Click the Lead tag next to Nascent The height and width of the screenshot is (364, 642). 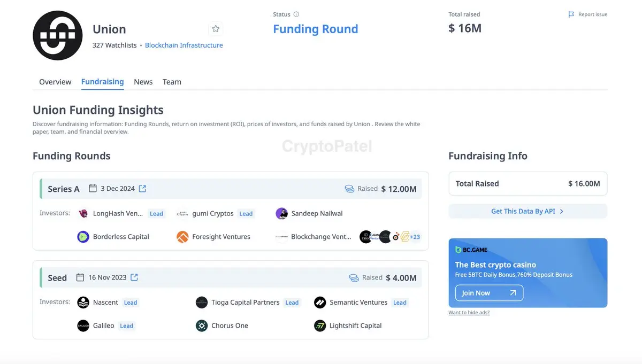pos(131,303)
